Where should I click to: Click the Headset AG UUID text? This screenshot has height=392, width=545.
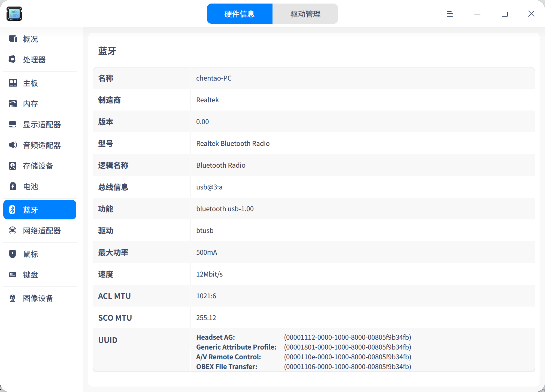[215, 337]
